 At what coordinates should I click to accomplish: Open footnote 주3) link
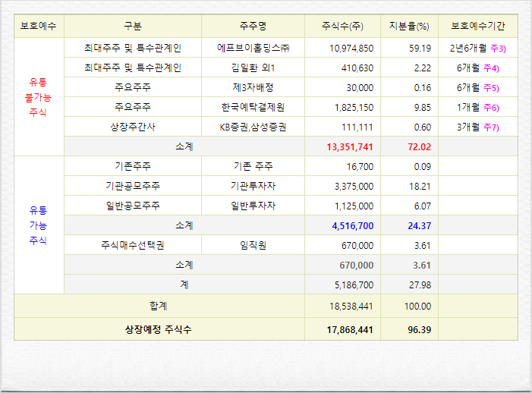tap(498, 48)
